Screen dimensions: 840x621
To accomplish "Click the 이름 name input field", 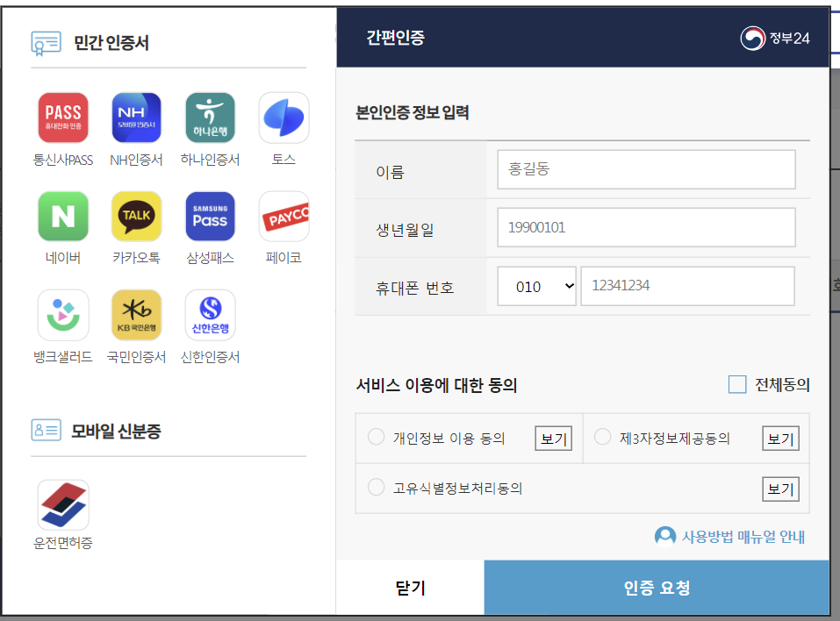I will click(645, 169).
